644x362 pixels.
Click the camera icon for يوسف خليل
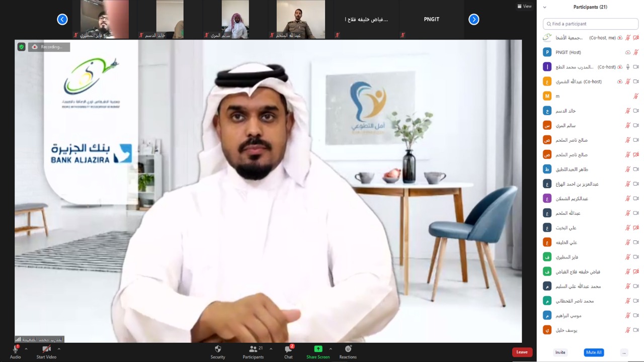636,330
